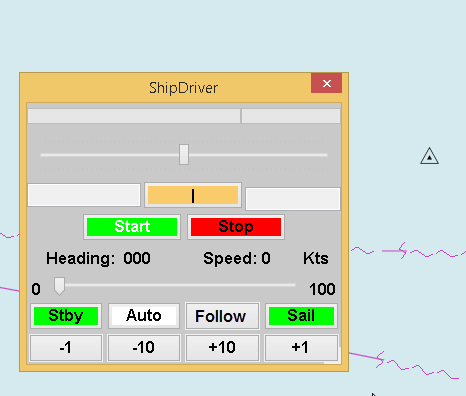Toggle the Auto pilot mode

[144, 316]
